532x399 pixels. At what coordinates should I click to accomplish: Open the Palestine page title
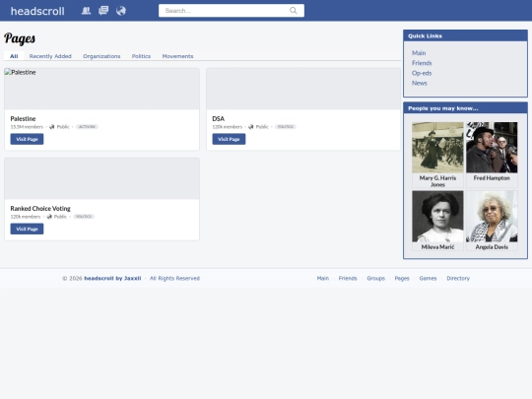(23, 119)
